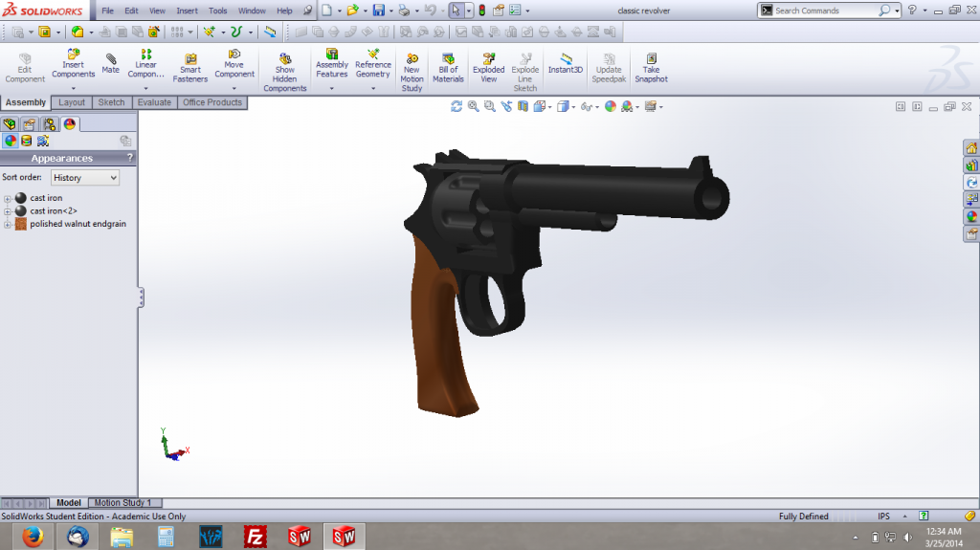This screenshot has width=980, height=550.
Task: Open Assembly Features tool
Action: pyautogui.click(x=332, y=64)
